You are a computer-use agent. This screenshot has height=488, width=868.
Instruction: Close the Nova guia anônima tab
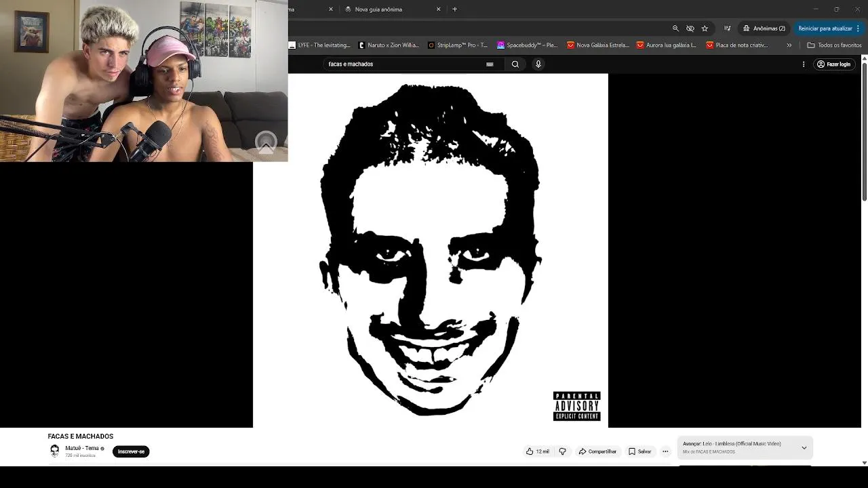click(x=439, y=9)
